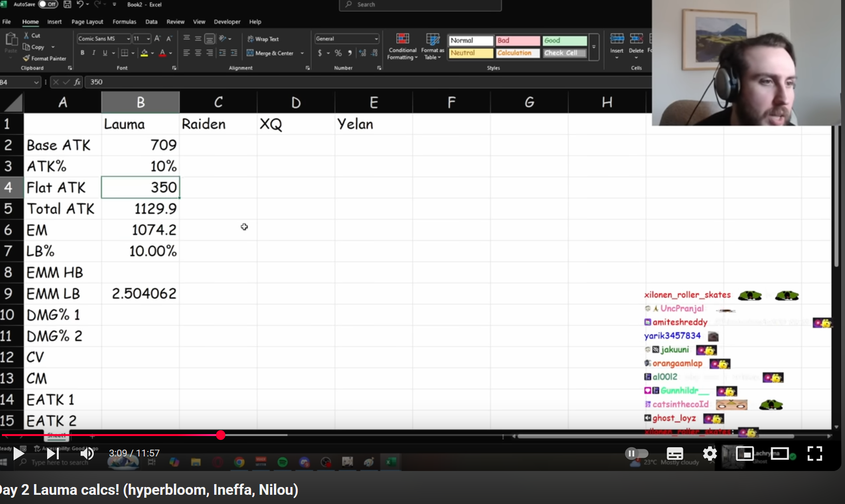Open the Comic Sans MS font dropdown
This screenshot has height=504, width=845.
(x=128, y=39)
